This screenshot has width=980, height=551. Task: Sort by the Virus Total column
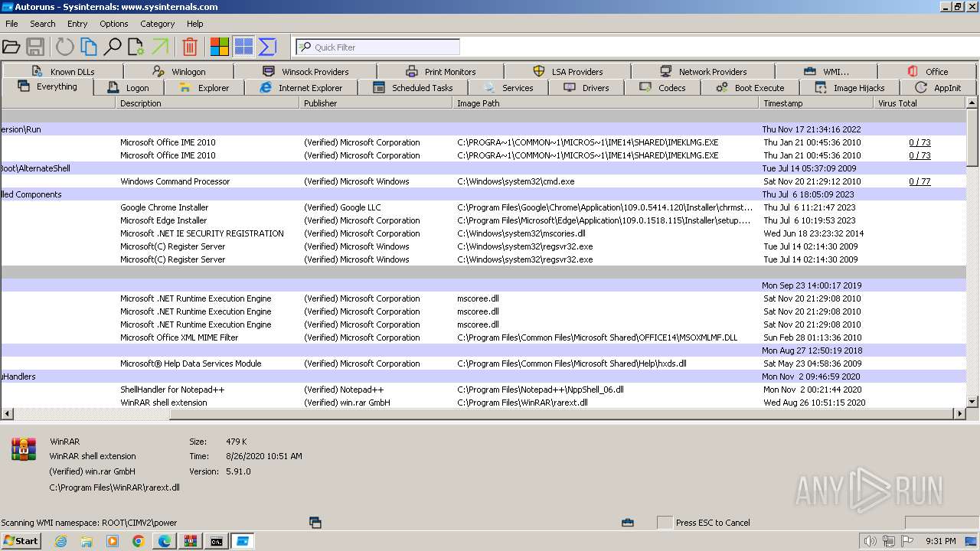coord(920,103)
